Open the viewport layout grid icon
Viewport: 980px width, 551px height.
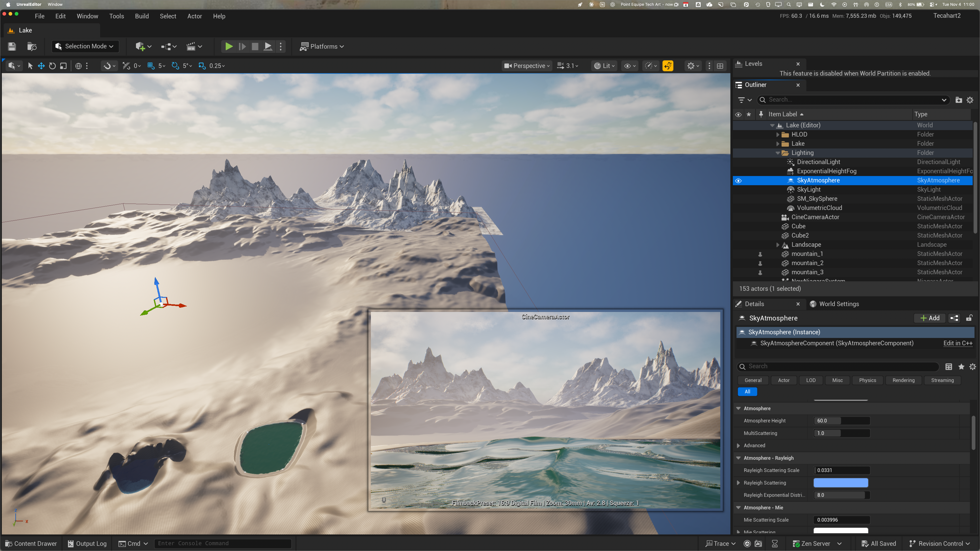tap(720, 66)
